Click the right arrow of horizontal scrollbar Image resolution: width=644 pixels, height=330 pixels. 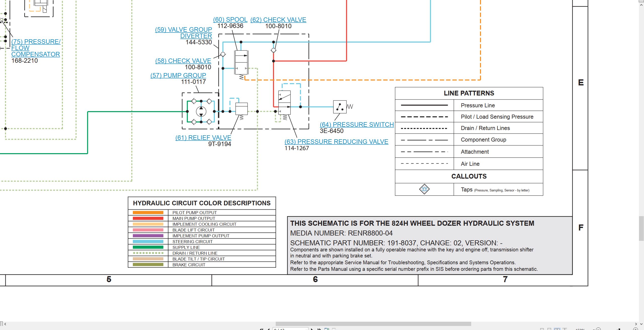click(x=636, y=324)
